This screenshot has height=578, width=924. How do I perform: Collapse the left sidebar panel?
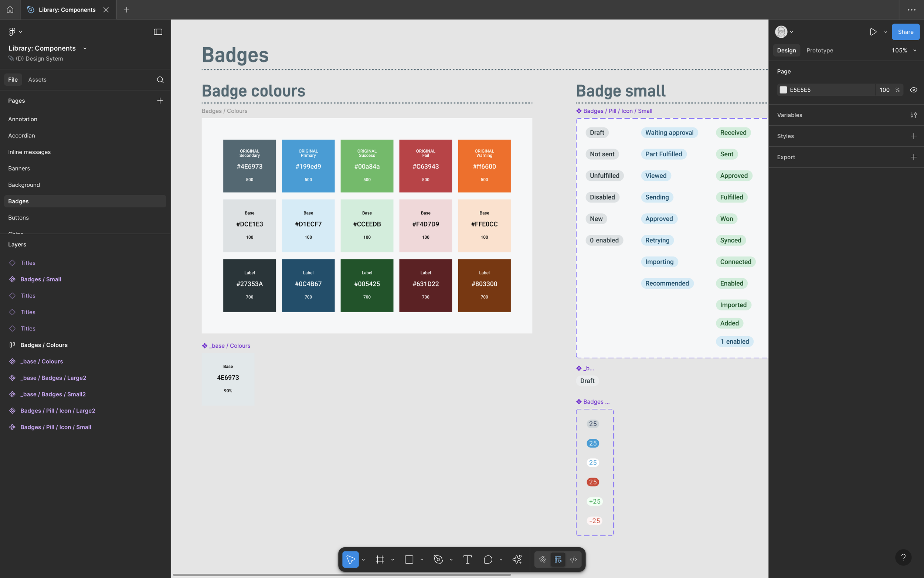[x=157, y=32]
